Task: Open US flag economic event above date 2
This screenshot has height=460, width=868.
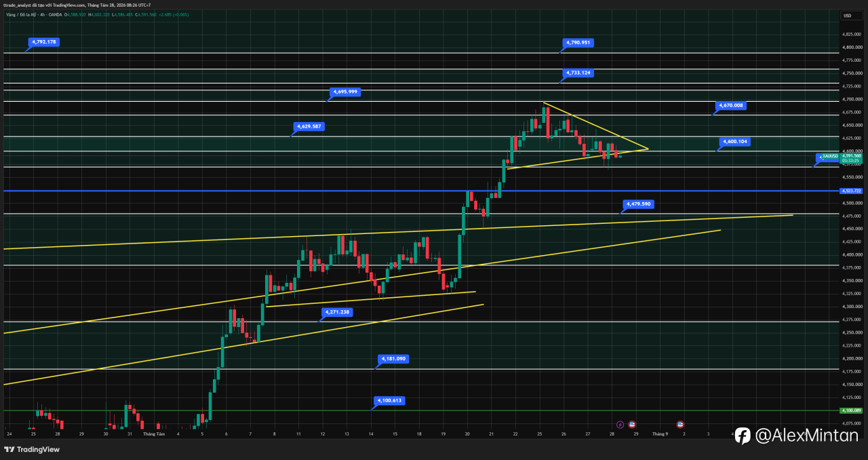Action: pyautogui.click(x=680, y=423)
